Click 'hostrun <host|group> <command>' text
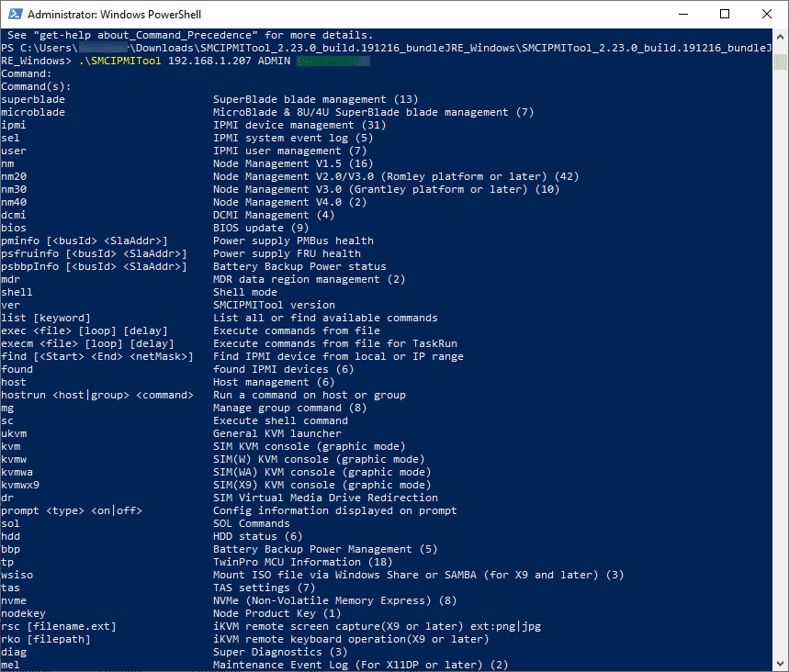The height and width of the screenshot is (672, 789). [97, 395]
